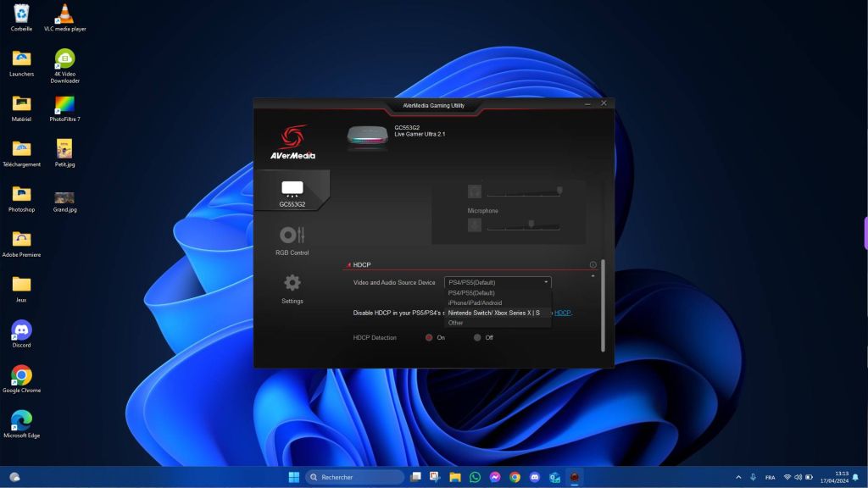Select the GC553G2 device tab in sidebar
This screenshot has height=488, width=868.
(x=292, y=192)
